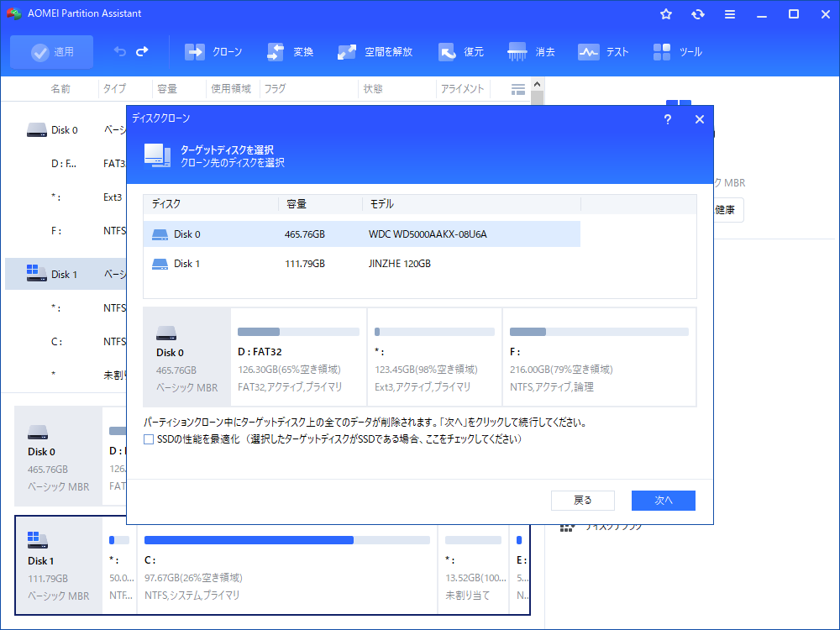Click Disk 0 summary panel in dialog preview
840x630 pixels.
(x=187, y=357)
